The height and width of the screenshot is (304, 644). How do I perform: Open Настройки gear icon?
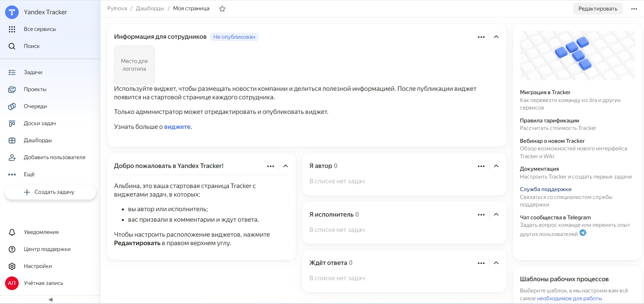12,266
